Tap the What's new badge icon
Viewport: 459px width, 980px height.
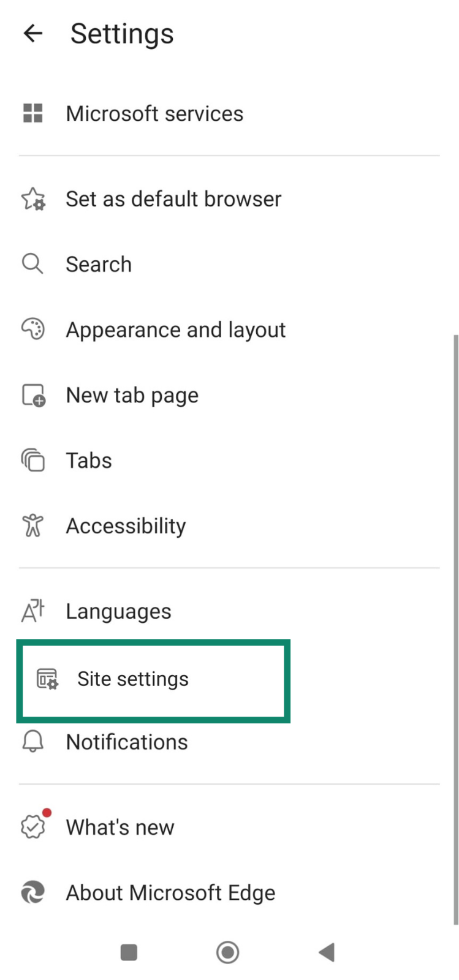tap(32, 826)
